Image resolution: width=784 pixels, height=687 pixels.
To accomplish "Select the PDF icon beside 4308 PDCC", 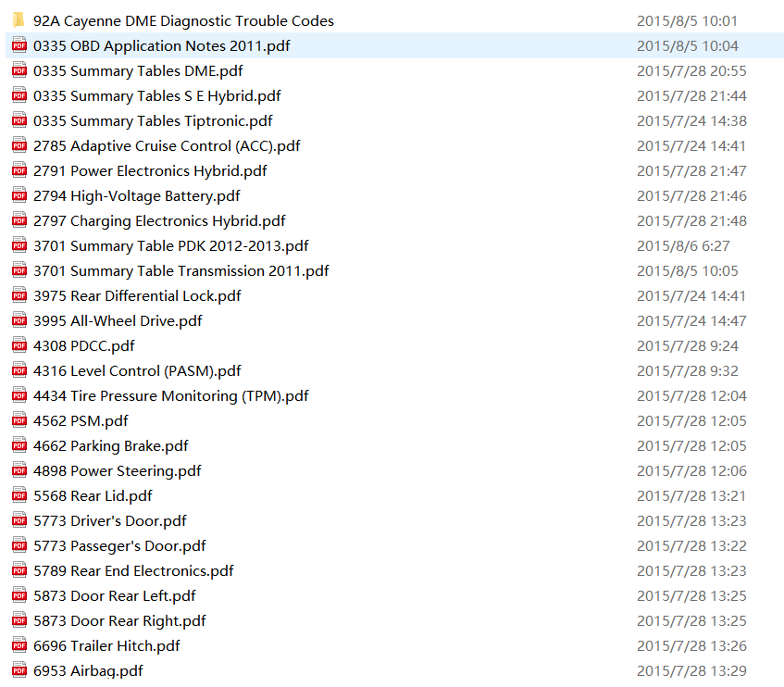I will (x=19, y=345).
